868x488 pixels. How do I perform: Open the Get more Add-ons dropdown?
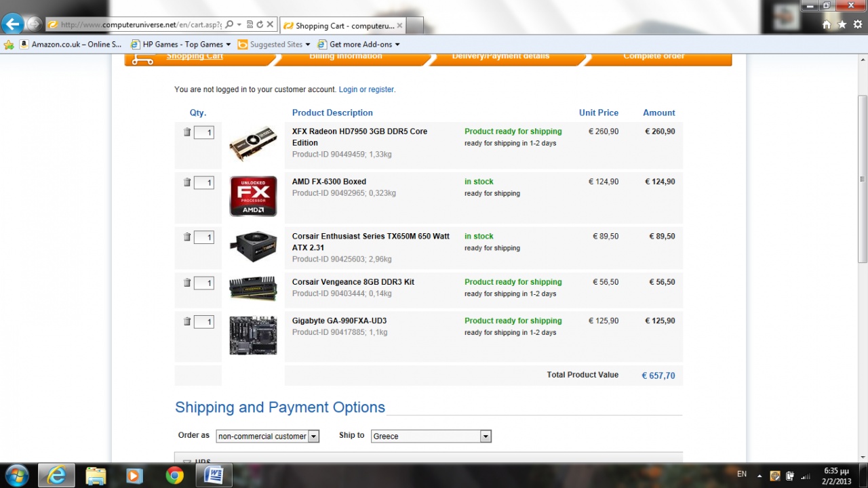[359, 45]
